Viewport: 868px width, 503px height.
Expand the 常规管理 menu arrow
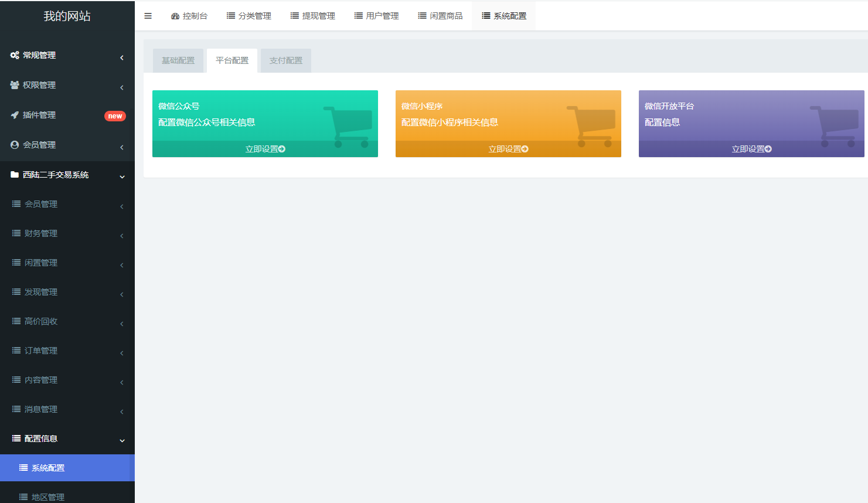pos(122,57)
